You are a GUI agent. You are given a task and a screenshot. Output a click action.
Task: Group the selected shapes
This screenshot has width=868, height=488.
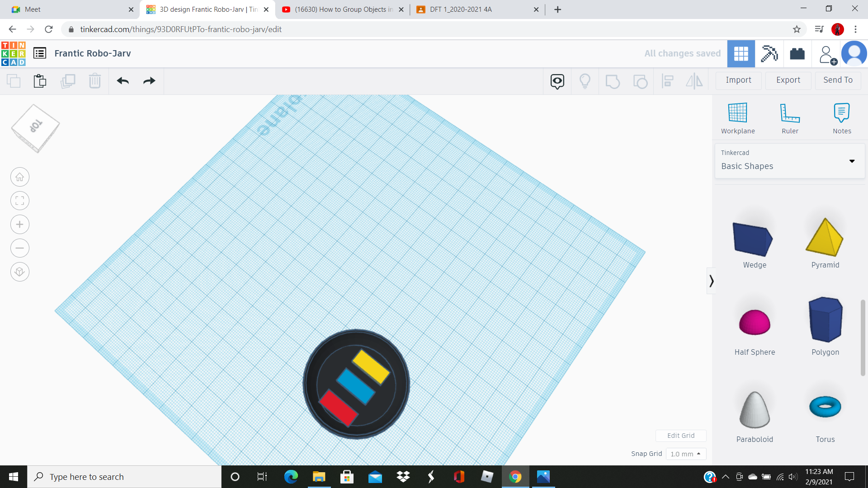pos(613,81)
